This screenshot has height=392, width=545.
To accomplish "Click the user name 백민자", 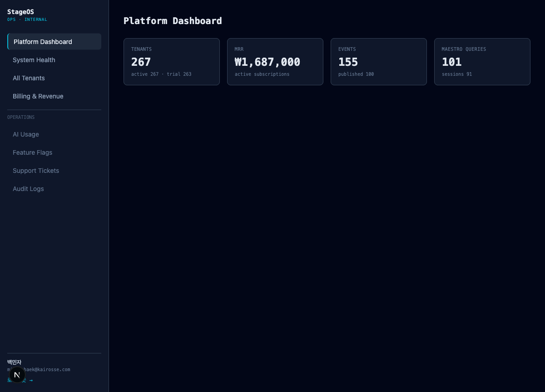I will click(x=15, y=362).
